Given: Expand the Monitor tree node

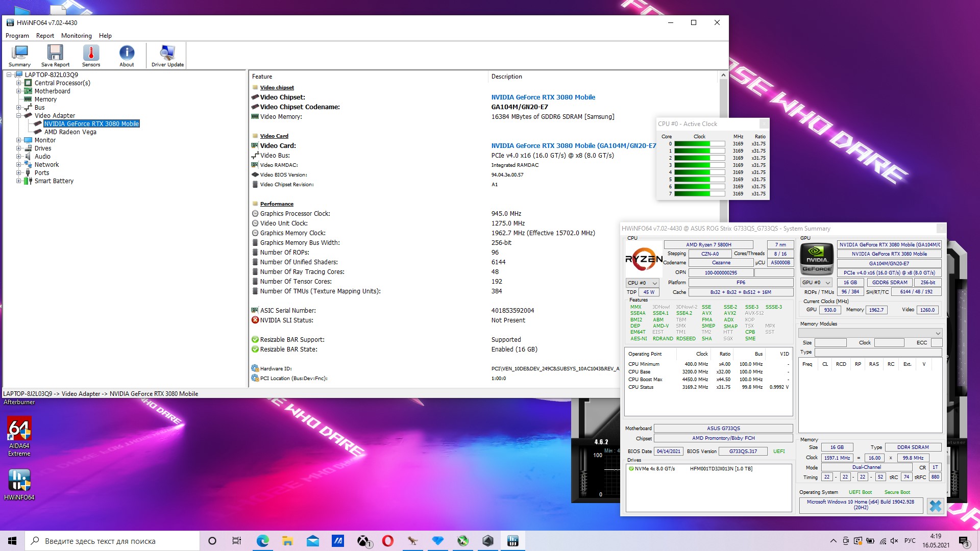Looking at the screenshot, I should pos(18,140).
